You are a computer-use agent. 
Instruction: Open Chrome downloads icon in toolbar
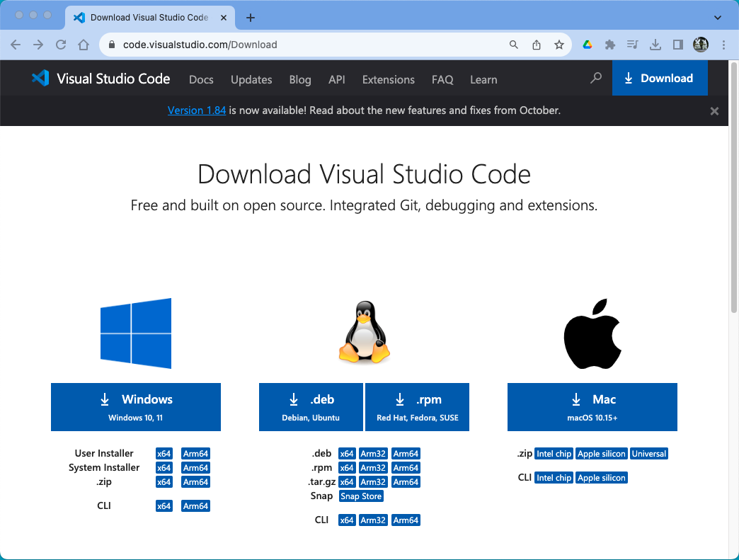coord(655,45)
